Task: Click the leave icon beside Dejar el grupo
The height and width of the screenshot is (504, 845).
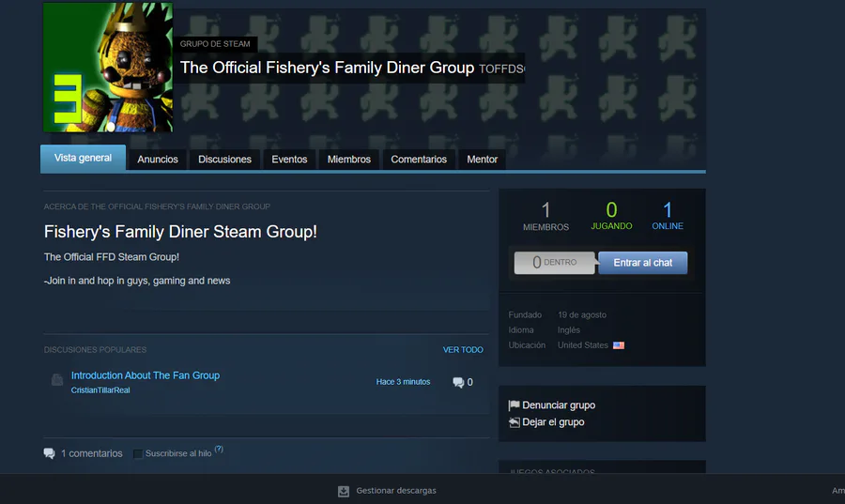Action: point(515,422)
